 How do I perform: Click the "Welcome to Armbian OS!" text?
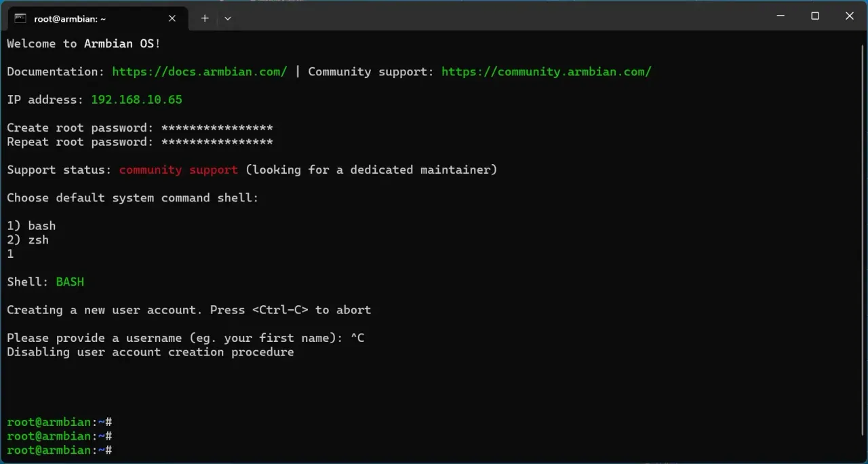coord(84,43)
